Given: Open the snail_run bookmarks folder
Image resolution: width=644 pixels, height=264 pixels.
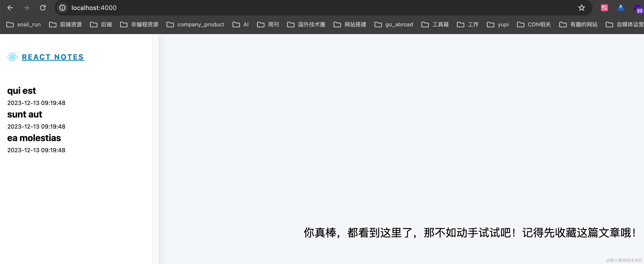Looking at the screenshot, I should [23, 25].
